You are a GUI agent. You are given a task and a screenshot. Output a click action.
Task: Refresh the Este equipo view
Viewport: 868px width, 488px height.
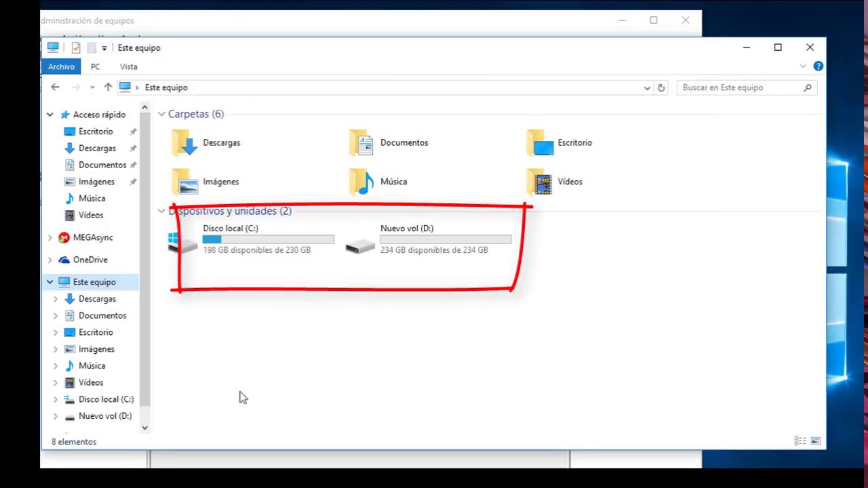[x=661, y=87]
